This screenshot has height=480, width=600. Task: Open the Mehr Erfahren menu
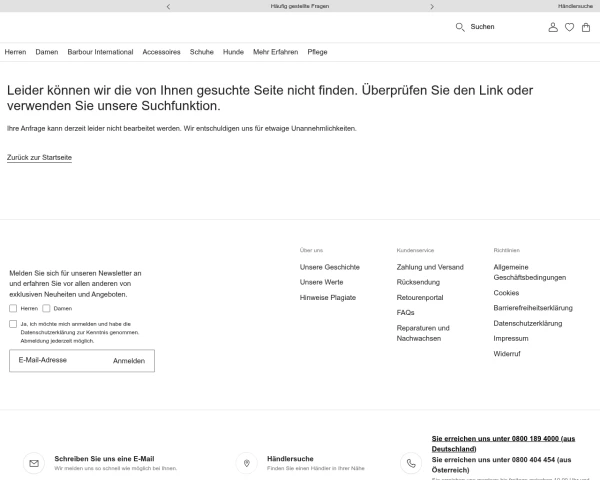click(x=276, y=52)
